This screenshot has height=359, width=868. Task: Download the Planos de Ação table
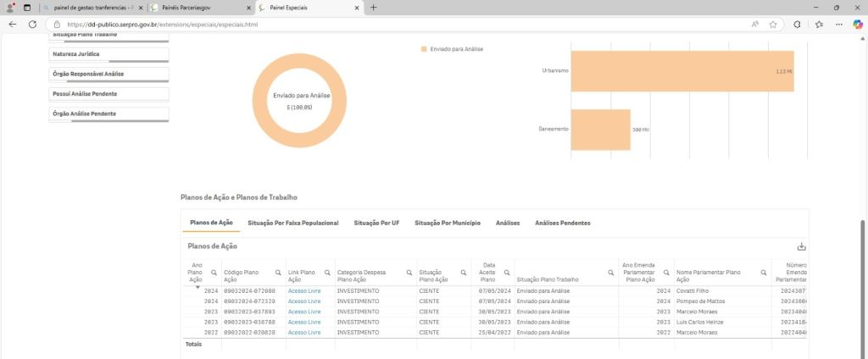801,246
